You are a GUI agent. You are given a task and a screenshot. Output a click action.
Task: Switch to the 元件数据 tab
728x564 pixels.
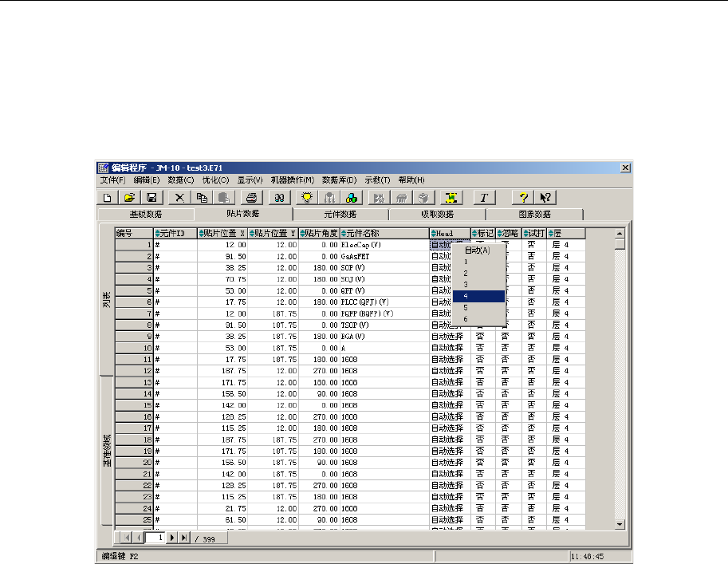[x=340, y=214]
